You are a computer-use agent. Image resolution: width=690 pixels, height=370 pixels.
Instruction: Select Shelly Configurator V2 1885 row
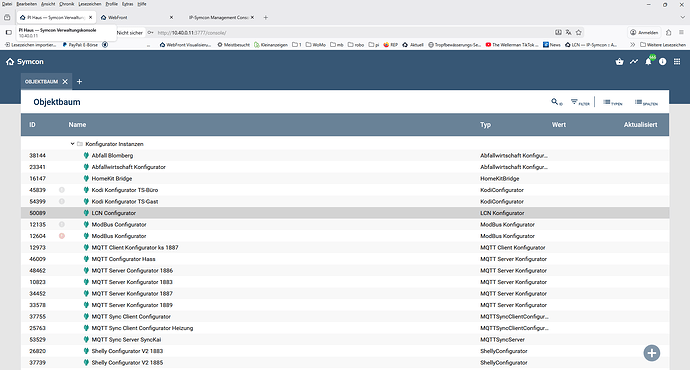click(345, 363)
